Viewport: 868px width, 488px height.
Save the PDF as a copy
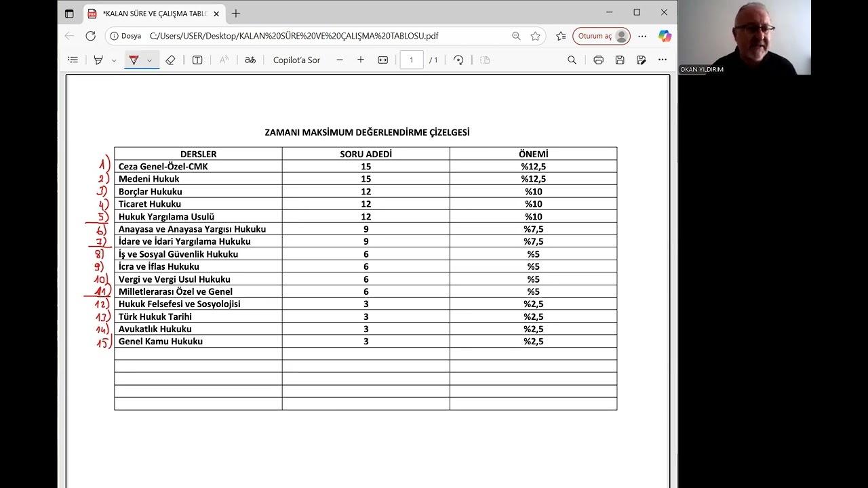641,60
